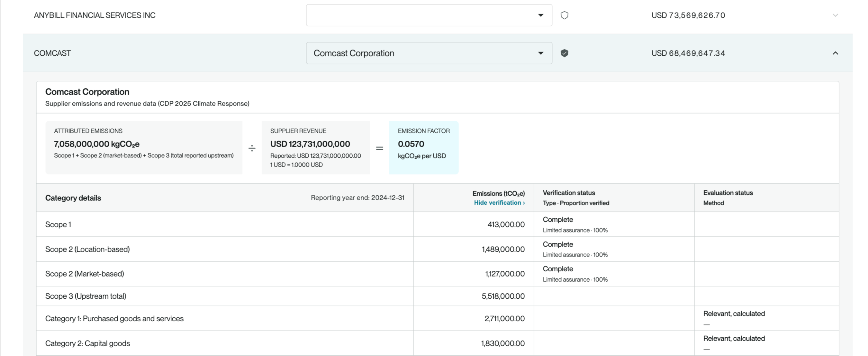
Task: Click the USD 73,569,626.70 spend amount
Action: click(688, 15)
